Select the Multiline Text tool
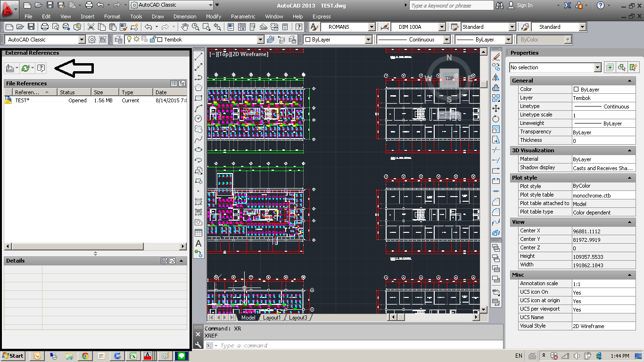 [x=198, y=242]
